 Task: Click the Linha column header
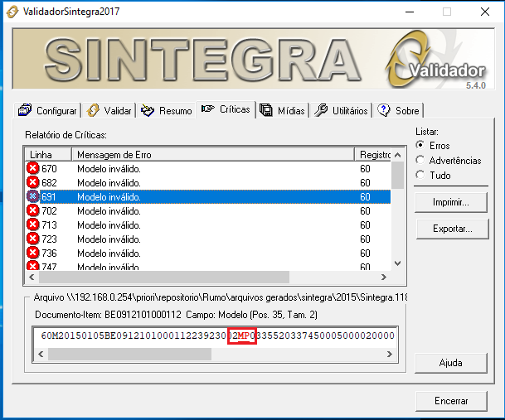48,154
